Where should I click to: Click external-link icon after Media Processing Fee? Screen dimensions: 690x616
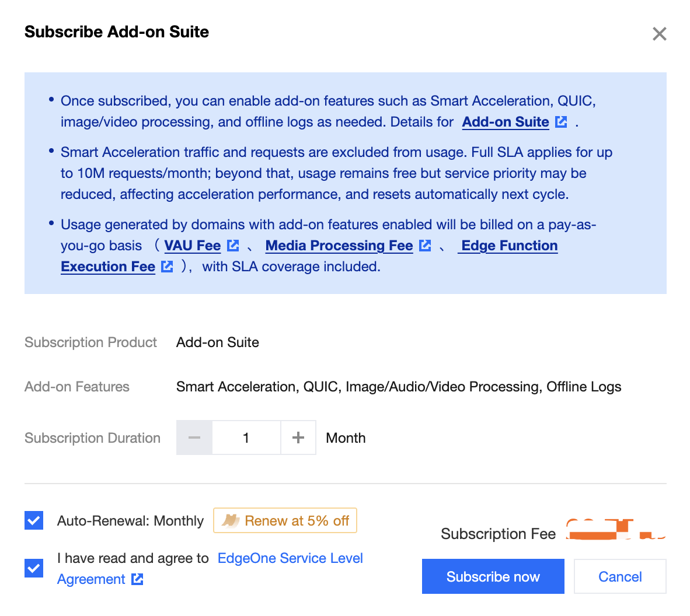click(425, 246)
